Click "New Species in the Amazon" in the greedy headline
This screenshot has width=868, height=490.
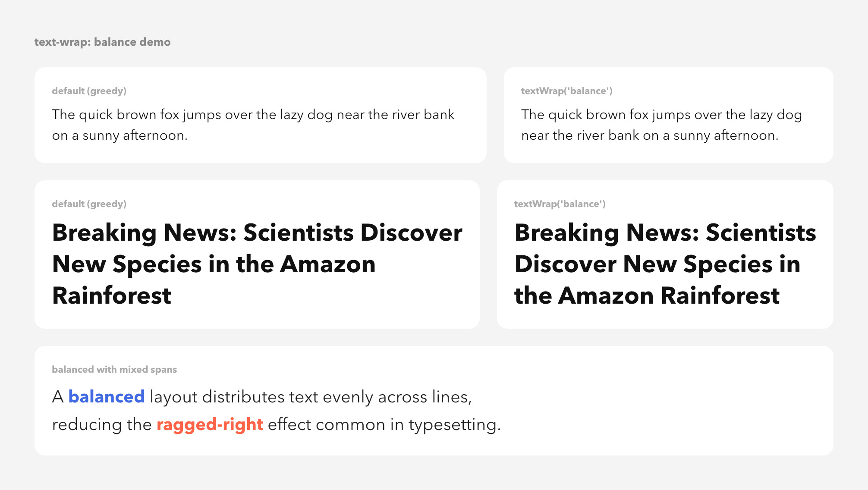[x=214, y=264]
